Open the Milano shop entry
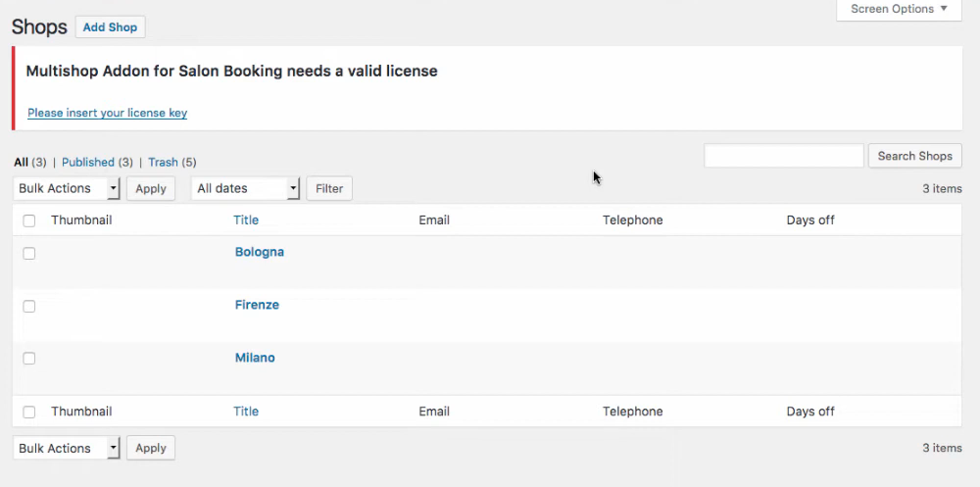980x487 pixels. click(x=255, y=358)
